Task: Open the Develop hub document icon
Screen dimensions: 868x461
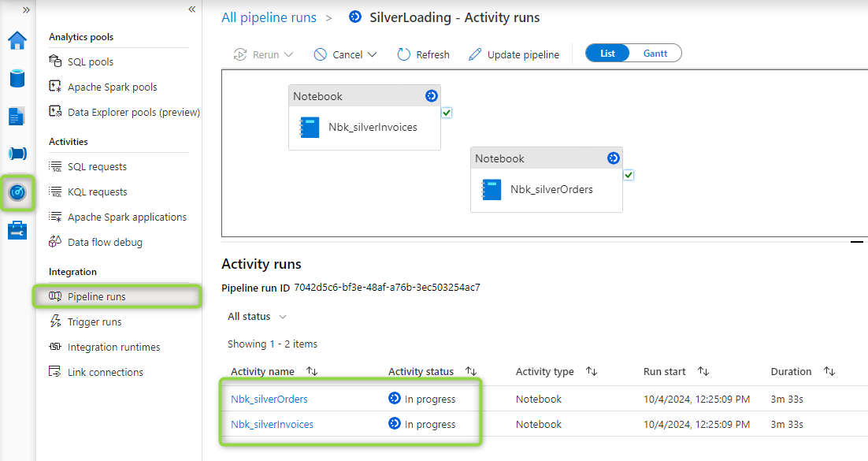Action: coord(17,117)
